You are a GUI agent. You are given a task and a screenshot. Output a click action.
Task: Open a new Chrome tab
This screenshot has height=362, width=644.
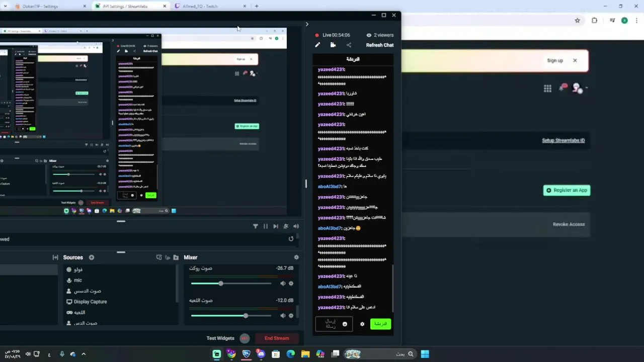(257, 6)
